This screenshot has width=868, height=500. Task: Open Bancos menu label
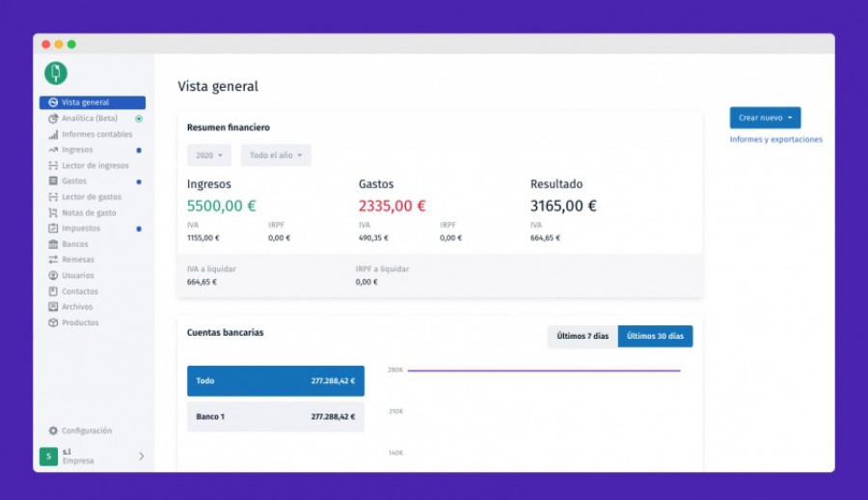[x=74, y=244]
